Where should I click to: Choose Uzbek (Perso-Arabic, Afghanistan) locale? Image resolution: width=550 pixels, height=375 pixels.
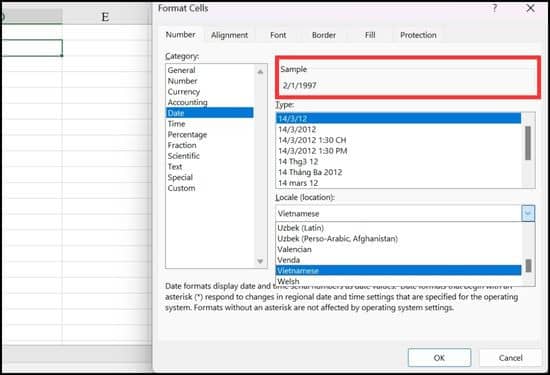[x=398, y=239]
